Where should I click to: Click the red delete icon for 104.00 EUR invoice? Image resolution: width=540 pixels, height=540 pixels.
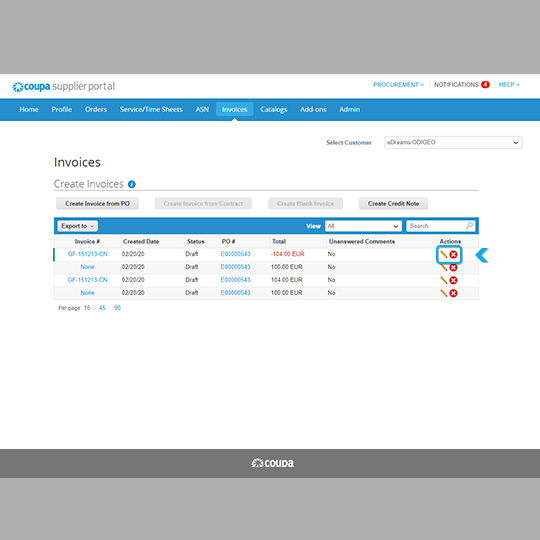454,280
